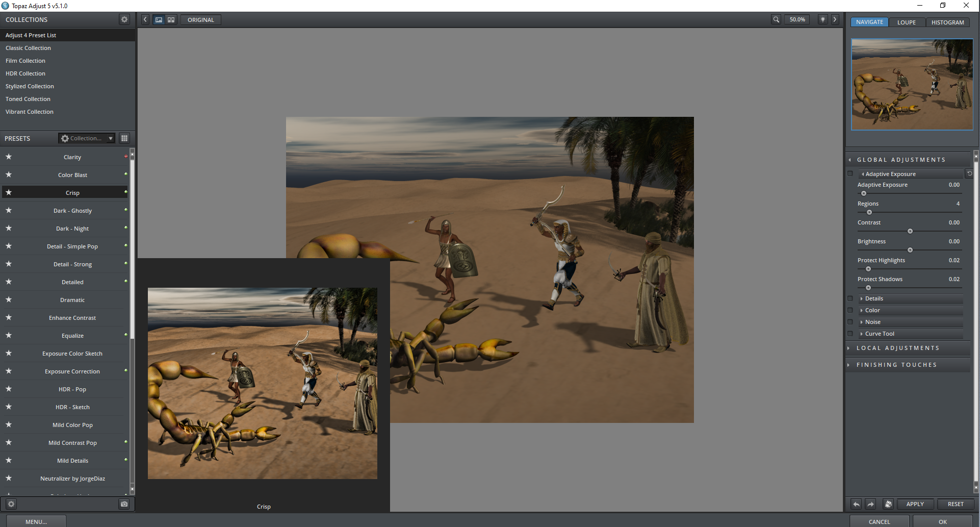Image resolution: width=980 pixels, height=527 pixels.
Task: Favorite the Enhance Contrast preset star
Action: pyautogui.click(x=9, y=318)
